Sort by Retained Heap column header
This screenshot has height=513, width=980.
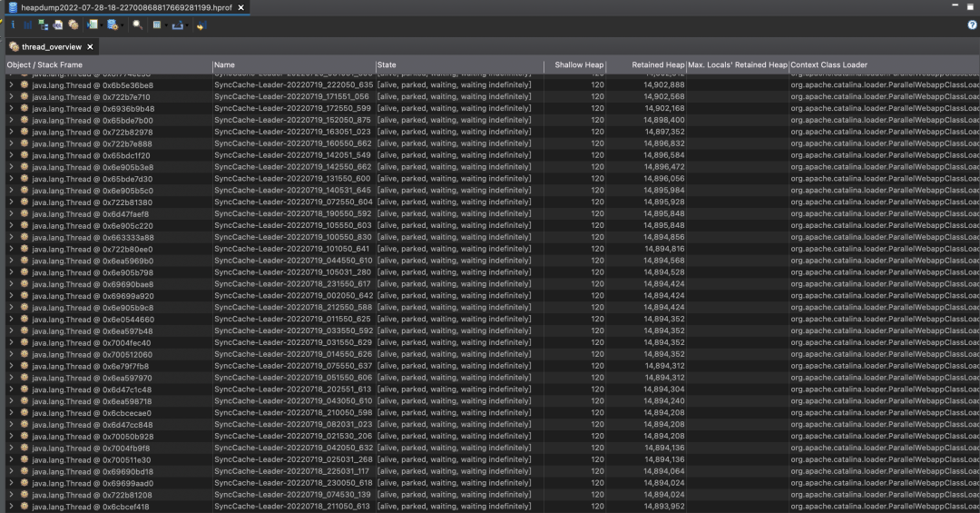(x=646, y=65)
